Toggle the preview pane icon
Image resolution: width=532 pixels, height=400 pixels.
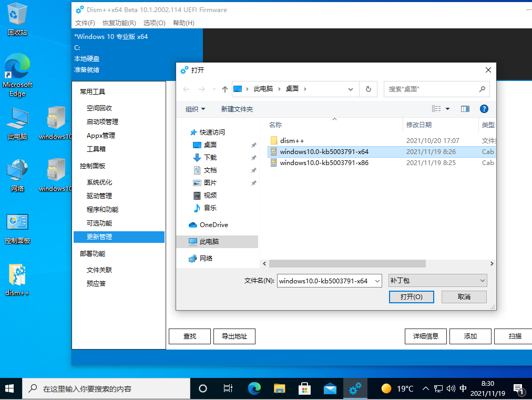(465, 109)
